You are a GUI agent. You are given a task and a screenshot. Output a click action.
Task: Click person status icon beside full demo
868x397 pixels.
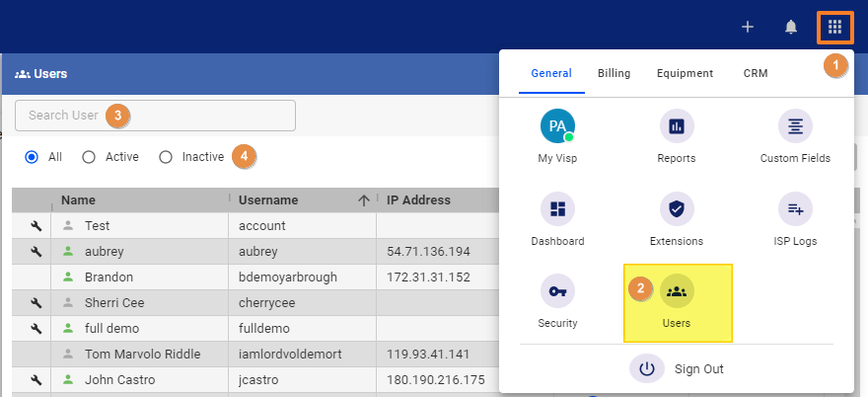tap(68, 328)
